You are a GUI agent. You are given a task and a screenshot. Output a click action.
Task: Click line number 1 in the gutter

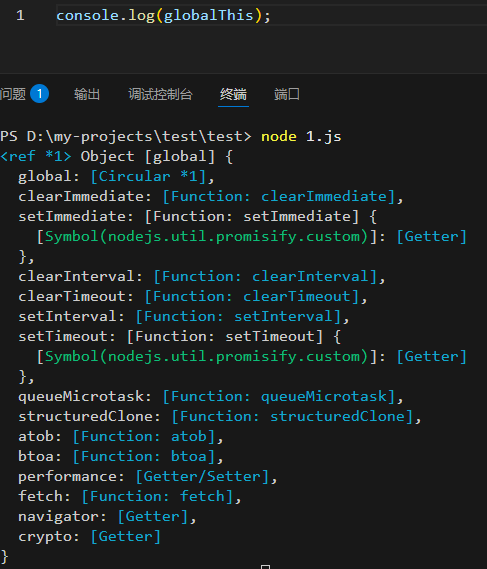[x=20, y=15]
